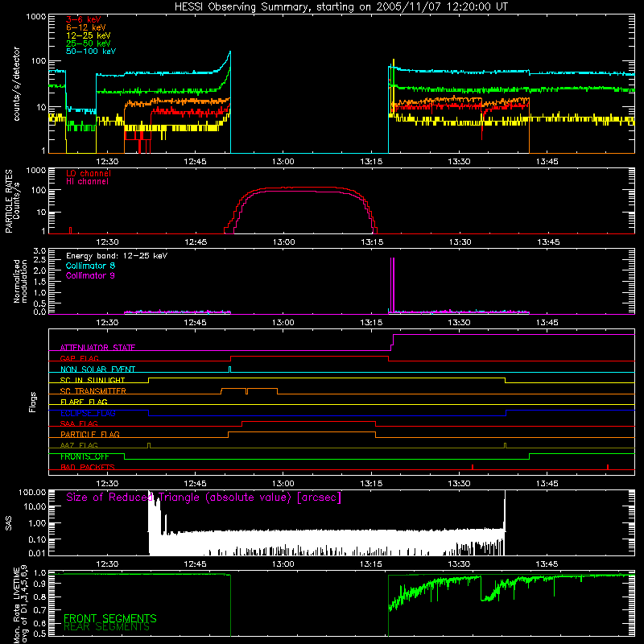This screenshot has width=644, height=644.
Task: Click the ATTENUATOR_STATE step-up transition
Action: 392,343
